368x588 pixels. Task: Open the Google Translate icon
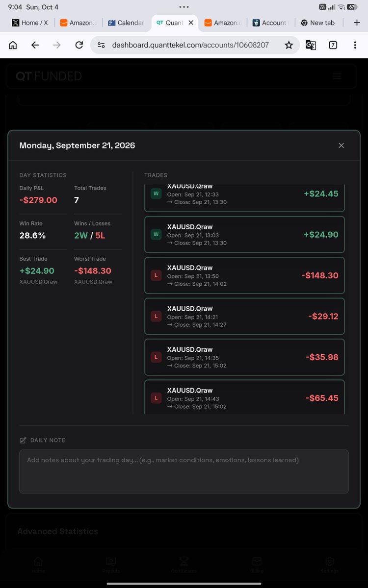click(x=311, y=45)
